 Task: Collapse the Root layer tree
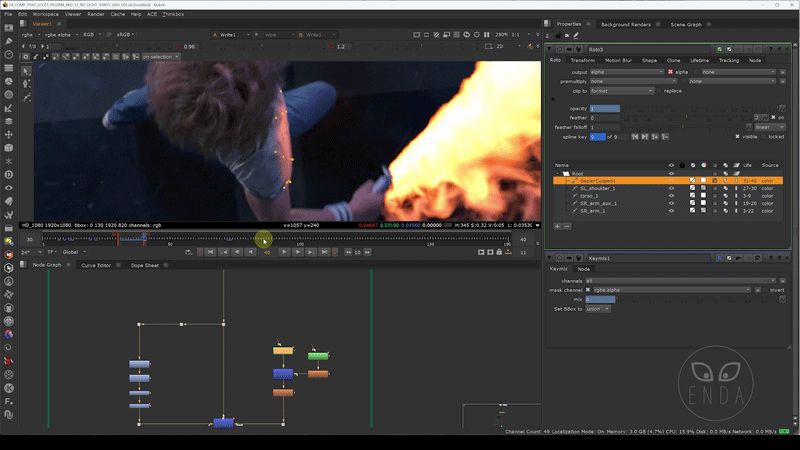click(x=558, y=173)
